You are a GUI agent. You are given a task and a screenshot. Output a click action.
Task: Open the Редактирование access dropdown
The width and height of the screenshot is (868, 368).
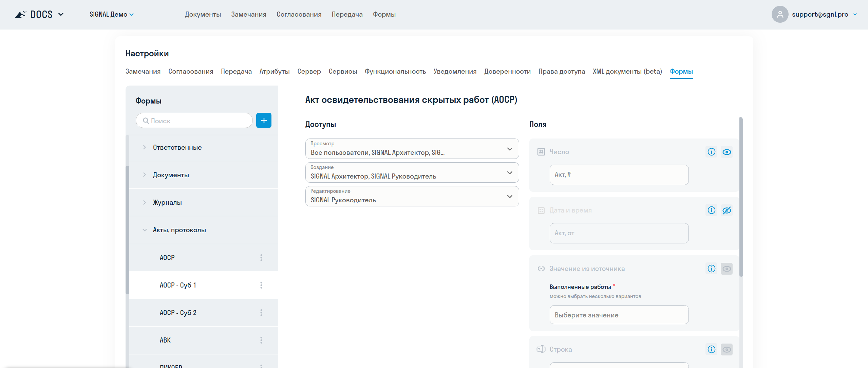click(x=412, y=196)
